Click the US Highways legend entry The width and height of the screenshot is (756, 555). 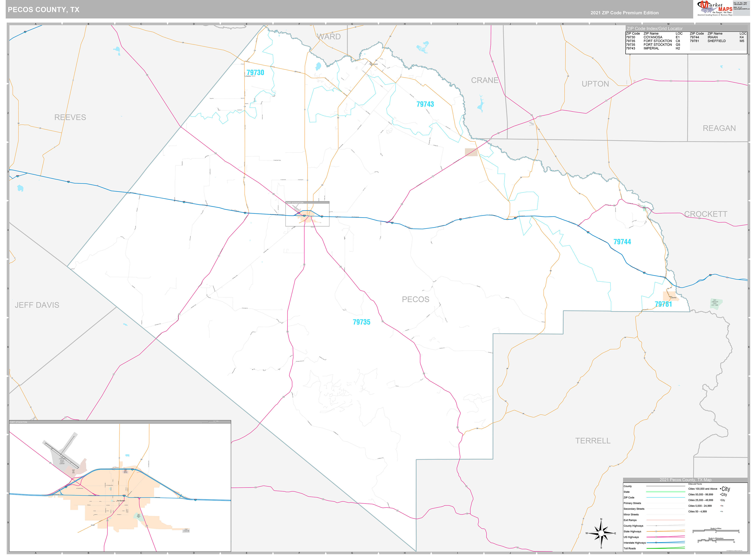pyautogui.click(x=631, y=537)
